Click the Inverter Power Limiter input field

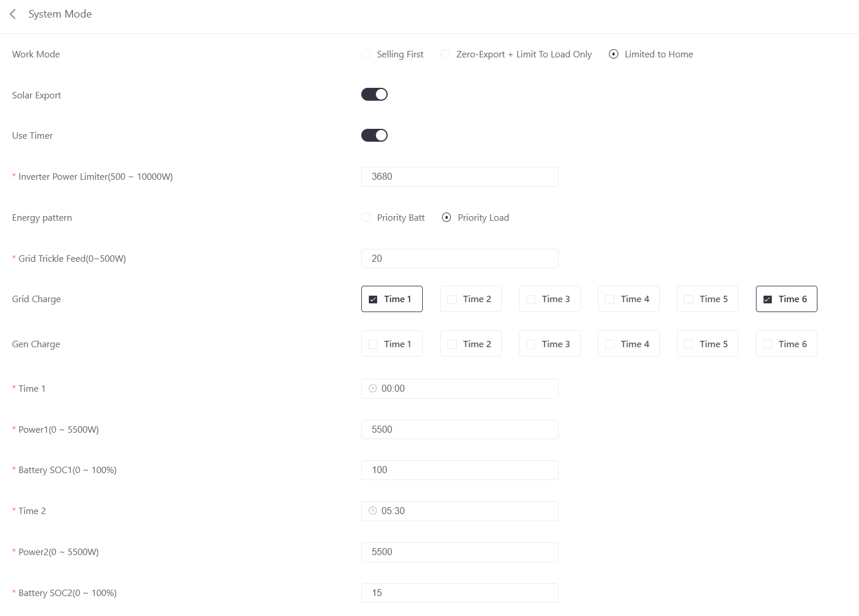(460, 177)
